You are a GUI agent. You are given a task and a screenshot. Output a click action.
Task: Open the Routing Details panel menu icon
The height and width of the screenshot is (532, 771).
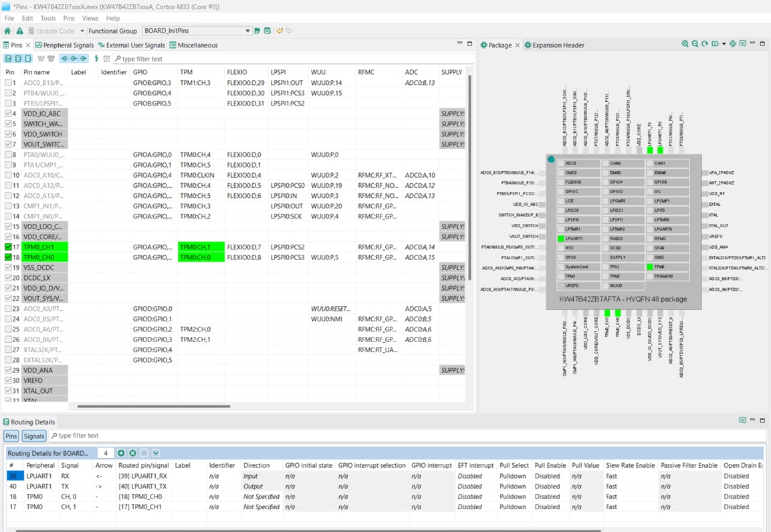point(743,421)
